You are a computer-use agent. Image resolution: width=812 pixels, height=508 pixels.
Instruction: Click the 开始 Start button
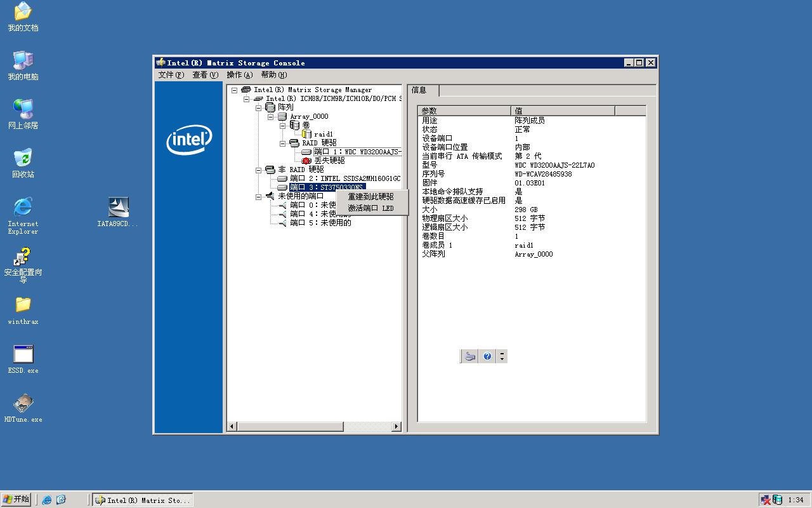click(16, 499)
